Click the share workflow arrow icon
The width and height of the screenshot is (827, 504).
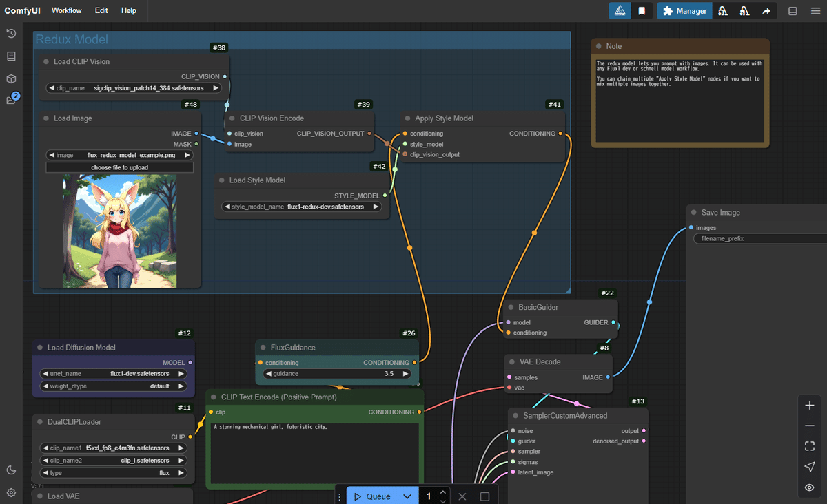767,10
